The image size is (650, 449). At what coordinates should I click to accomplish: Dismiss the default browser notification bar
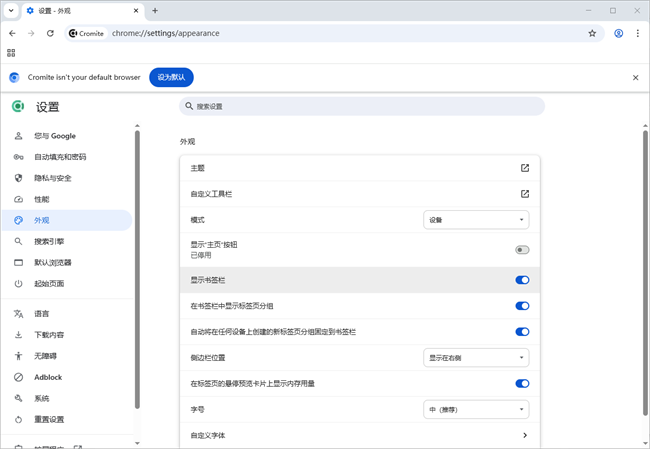635,77
